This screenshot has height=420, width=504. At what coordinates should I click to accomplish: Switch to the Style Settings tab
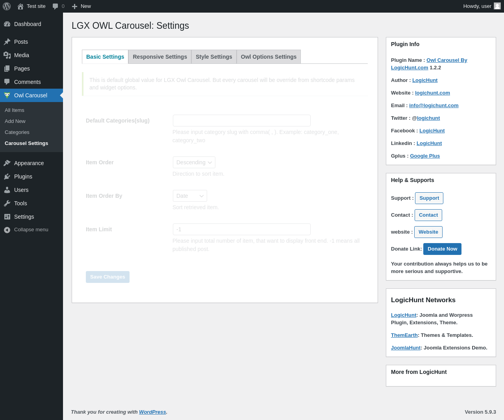(214, 57)
